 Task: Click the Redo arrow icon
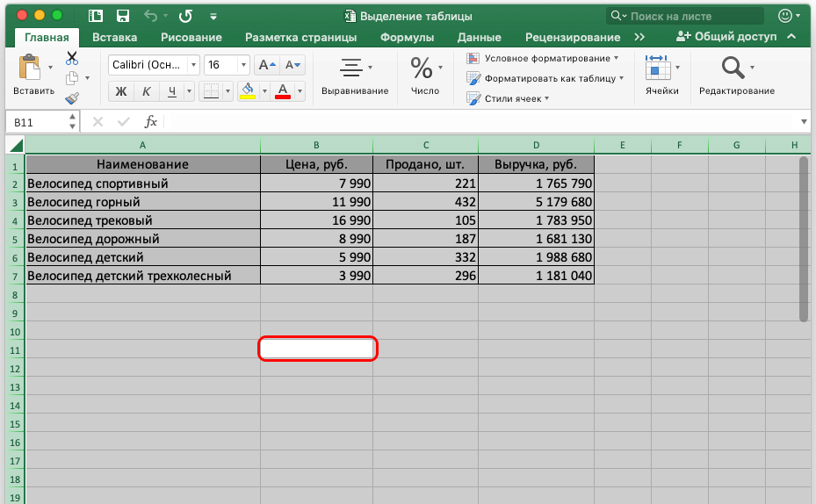pos(185,16)
